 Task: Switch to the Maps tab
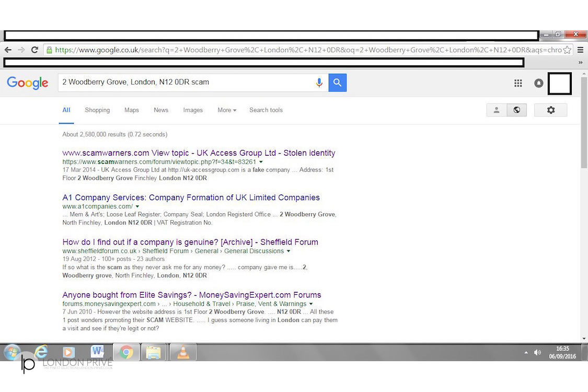pyautogui.click(x=132, y=110)
